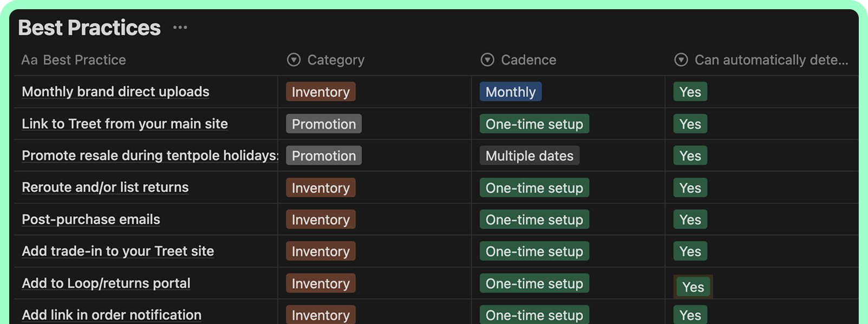
Task: Click highlighted Yes tag in Loop/returns portal row
Action: (693, 287)
